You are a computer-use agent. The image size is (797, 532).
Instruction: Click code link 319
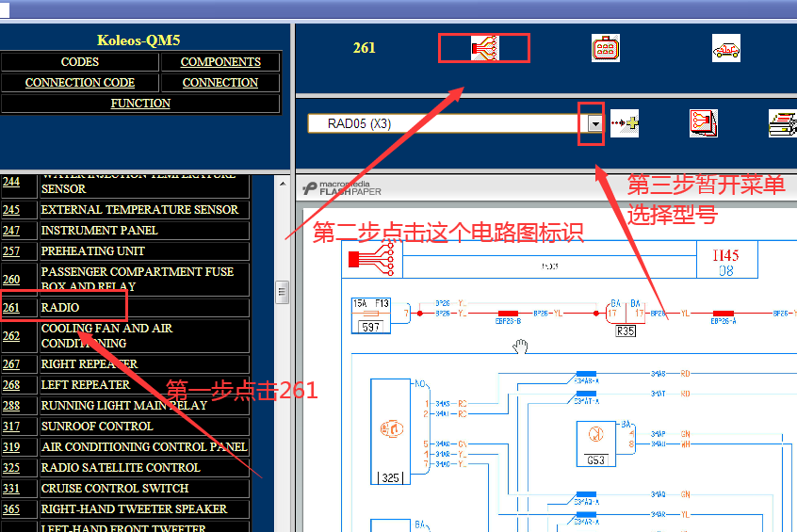[11, 447]
